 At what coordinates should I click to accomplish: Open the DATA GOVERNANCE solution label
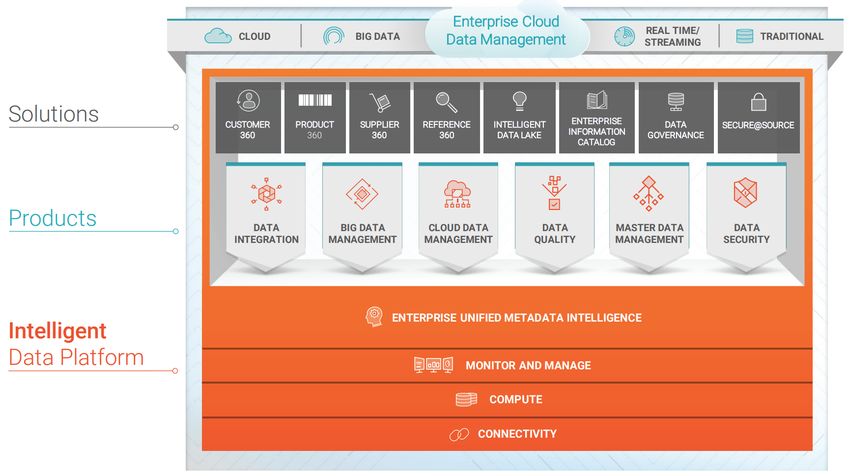[x=675, y=130]
